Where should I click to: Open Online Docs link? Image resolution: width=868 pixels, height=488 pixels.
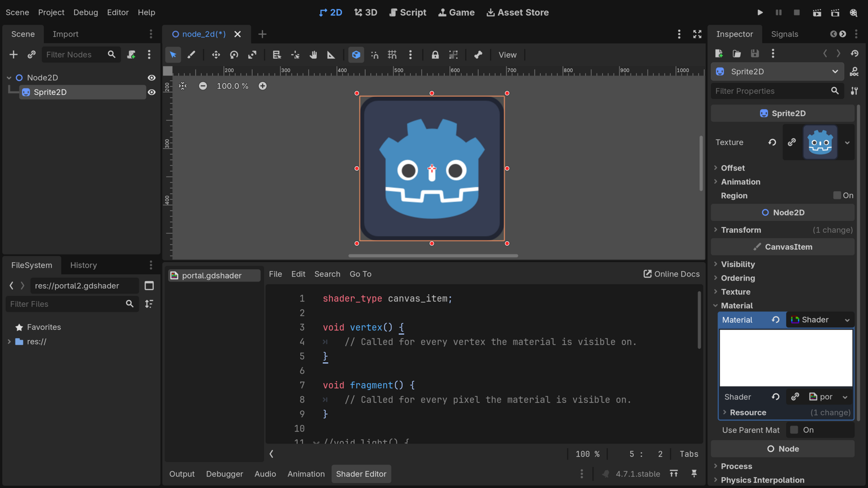click(671, 274)
